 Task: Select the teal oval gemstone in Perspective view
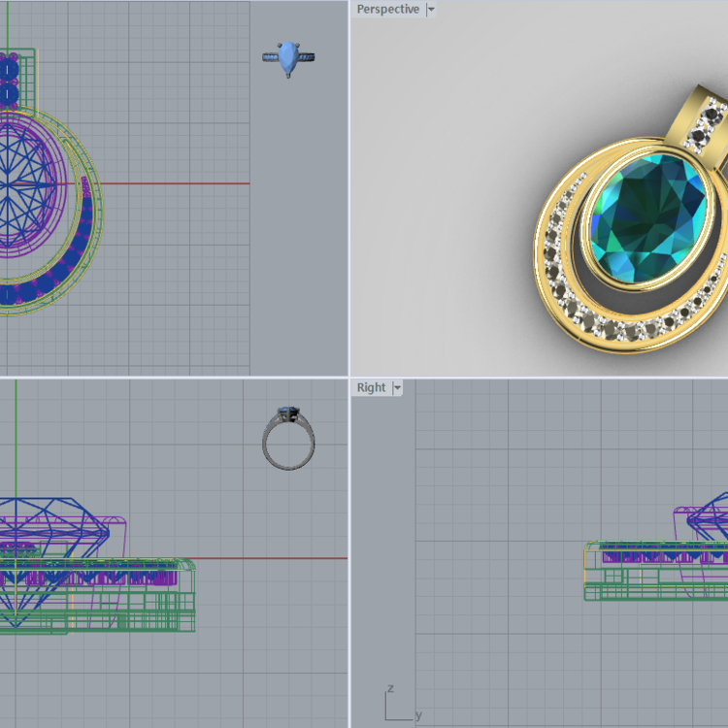pos(648,219)
